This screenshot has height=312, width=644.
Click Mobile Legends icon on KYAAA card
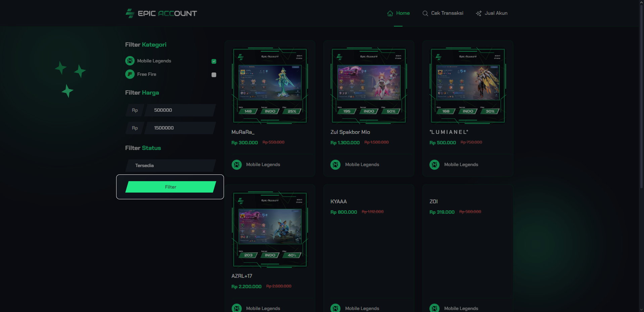tap(335, 308)
